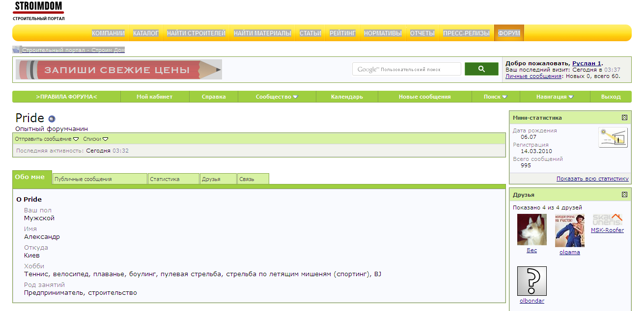This screenshot has height=311, width=644.
Task: Open olgama's poster avatar
Action: coord(570,231)
